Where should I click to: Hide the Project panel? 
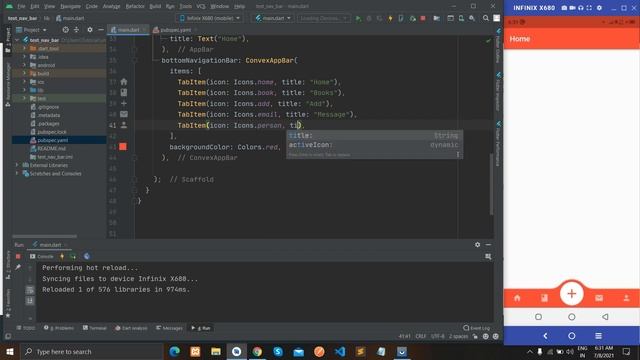tap(101, 30)
